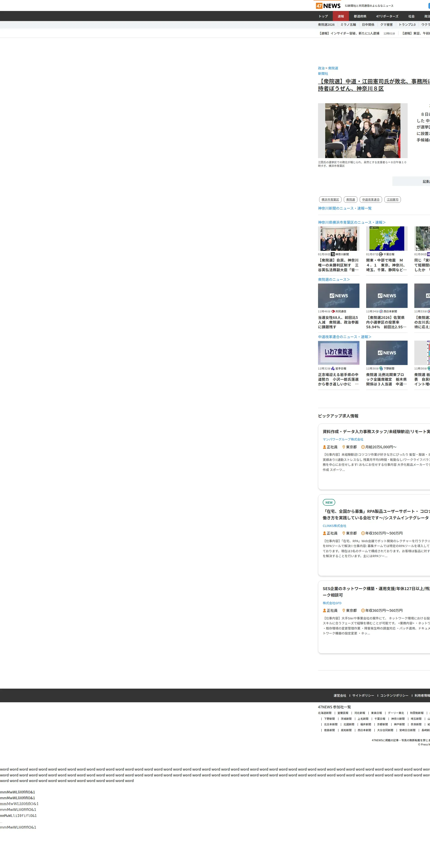Viewport: 430px width, 868px height.
Task: Select the 衆院選2026 topic in sub-navigation
Action: (326, 25)
